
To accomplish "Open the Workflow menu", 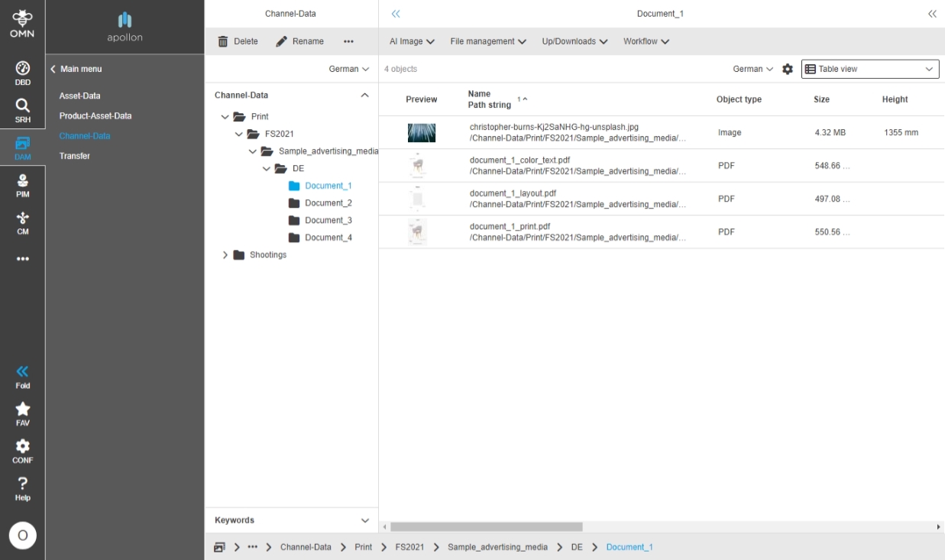I will 646,41.
